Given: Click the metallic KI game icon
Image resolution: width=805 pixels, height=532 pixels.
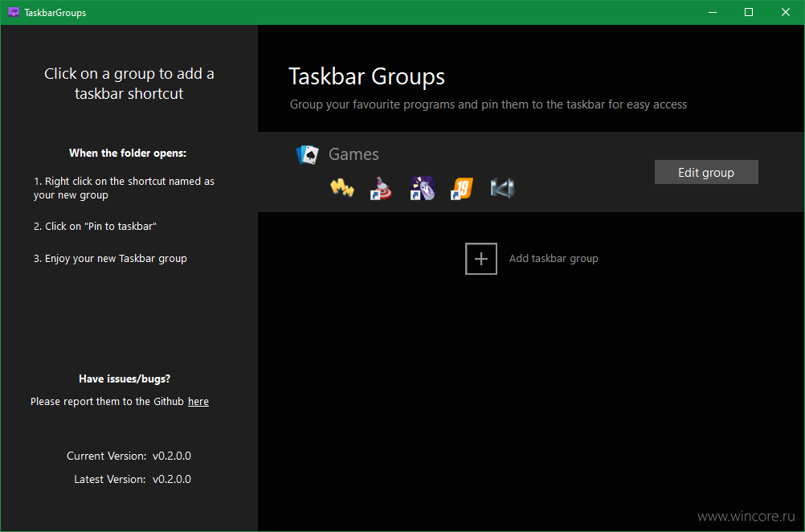Looking at the screenshot, I should pos(502,188).
